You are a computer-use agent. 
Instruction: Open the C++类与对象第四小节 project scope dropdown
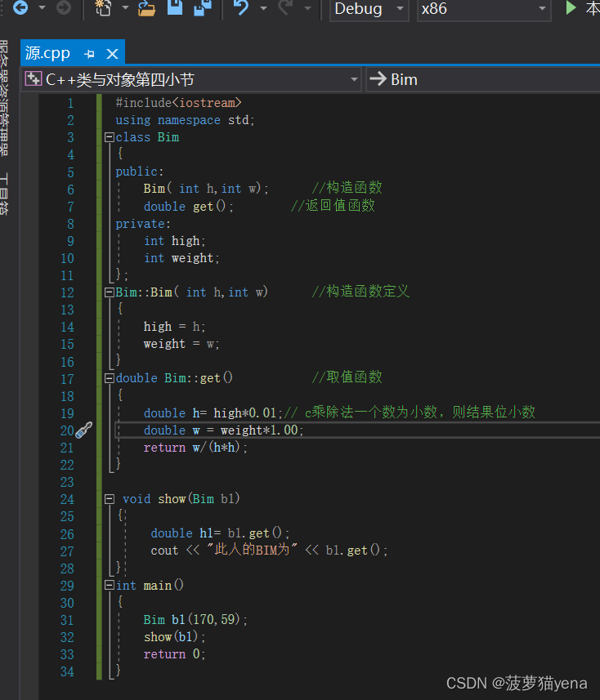(191, 79)
